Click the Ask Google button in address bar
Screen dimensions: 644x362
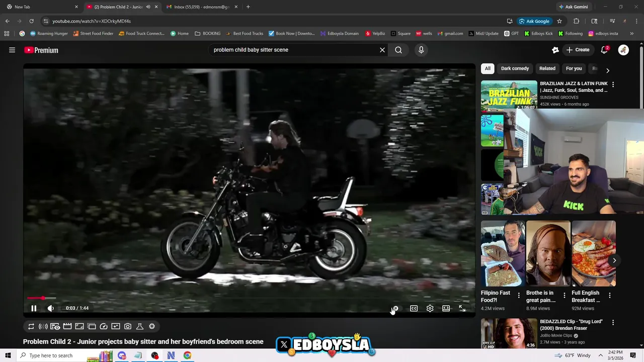point(534,21)
